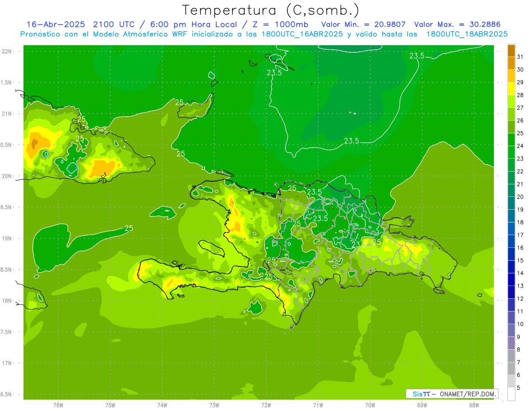
Task: Click "Valor Min. = 20.9807" readout
Action: 363,24
